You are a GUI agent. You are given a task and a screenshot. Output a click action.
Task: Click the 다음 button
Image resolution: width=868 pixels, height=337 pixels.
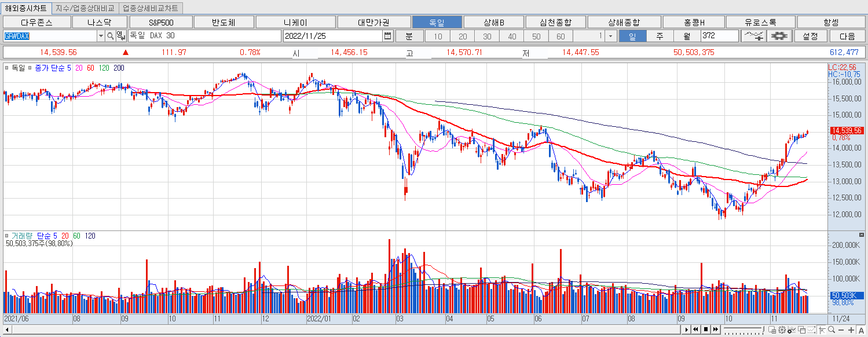847,36
